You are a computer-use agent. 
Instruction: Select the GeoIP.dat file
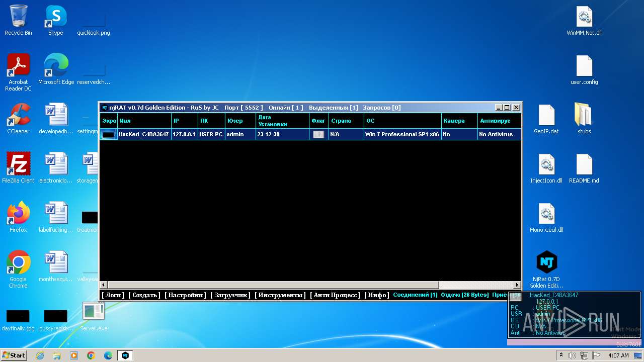tap(546, 119)
